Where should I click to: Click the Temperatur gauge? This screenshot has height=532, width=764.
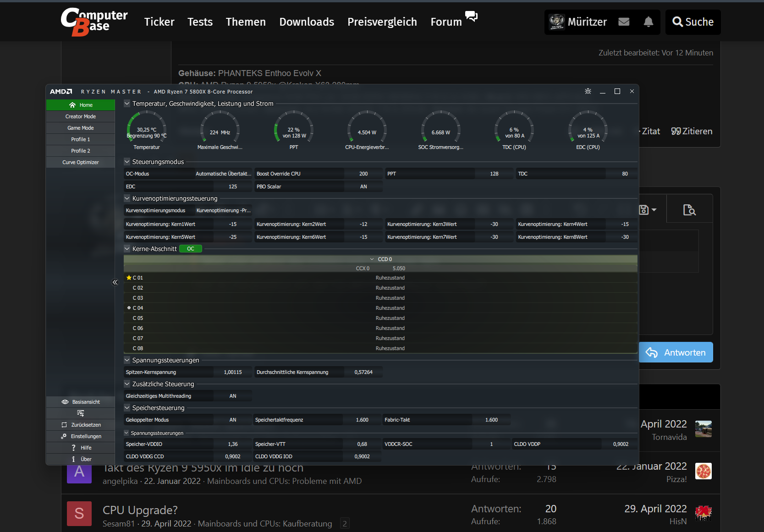coord(147,130)
